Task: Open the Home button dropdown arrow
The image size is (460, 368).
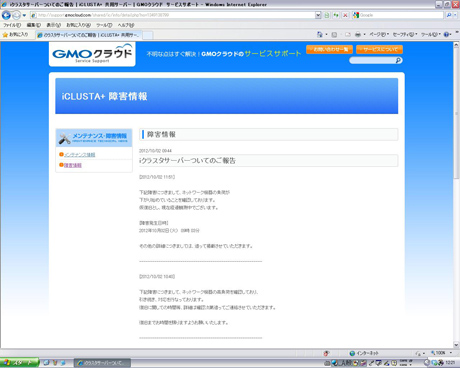Action: point(326,34)
